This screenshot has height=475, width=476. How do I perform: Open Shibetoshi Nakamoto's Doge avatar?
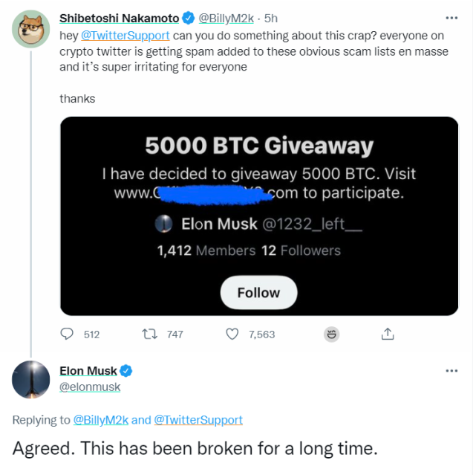[31, 30]
